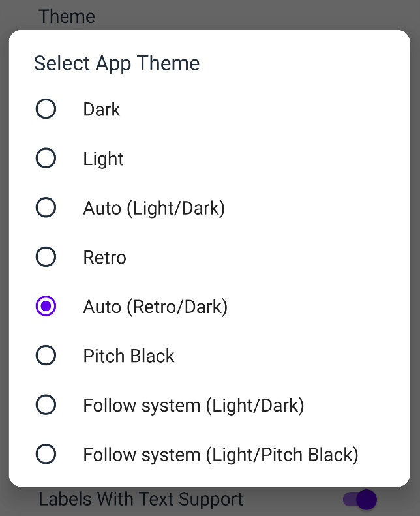420x516 pixels.
Task: Click the "Auto (Retro/Dark)" label text
Action: [x=155, y=307]
